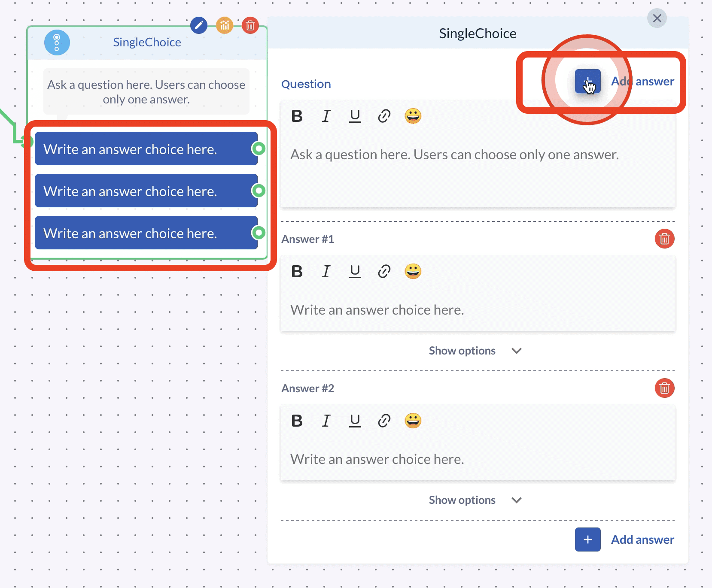Image resolution: width=712 pixels, height=588 pixels.
Task: Click the third answer's green output connector
Action: pos(259,232)
